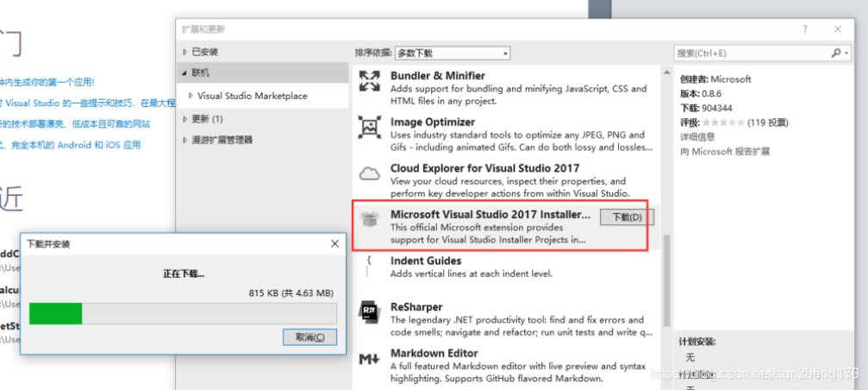This screenshot has height=390, width=868.
Task: Expand the 漫游扩展管理器 category
Action: point(185,140)
